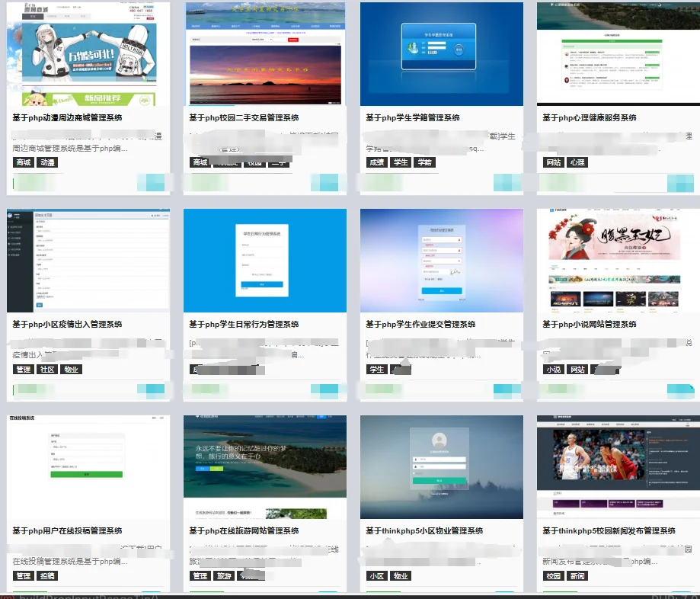Open thumbnail of 基于php小说网站管理系统
This screenshot has height=599, width=700.
point(618,261)
